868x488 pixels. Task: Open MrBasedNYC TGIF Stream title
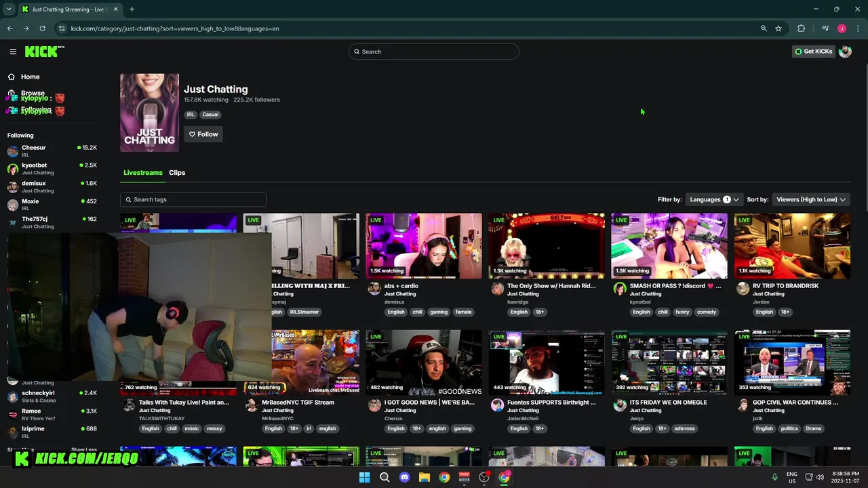[298, 403]
